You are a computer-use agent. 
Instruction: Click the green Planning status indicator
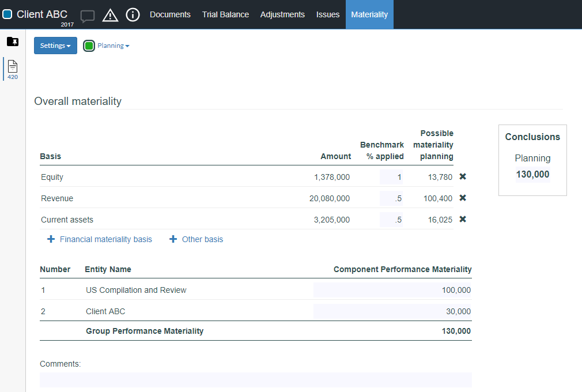click(x=89, y=45)
